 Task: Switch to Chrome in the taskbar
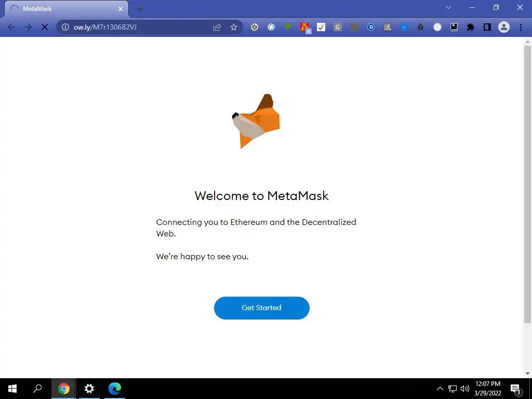[x=63, y=389]
